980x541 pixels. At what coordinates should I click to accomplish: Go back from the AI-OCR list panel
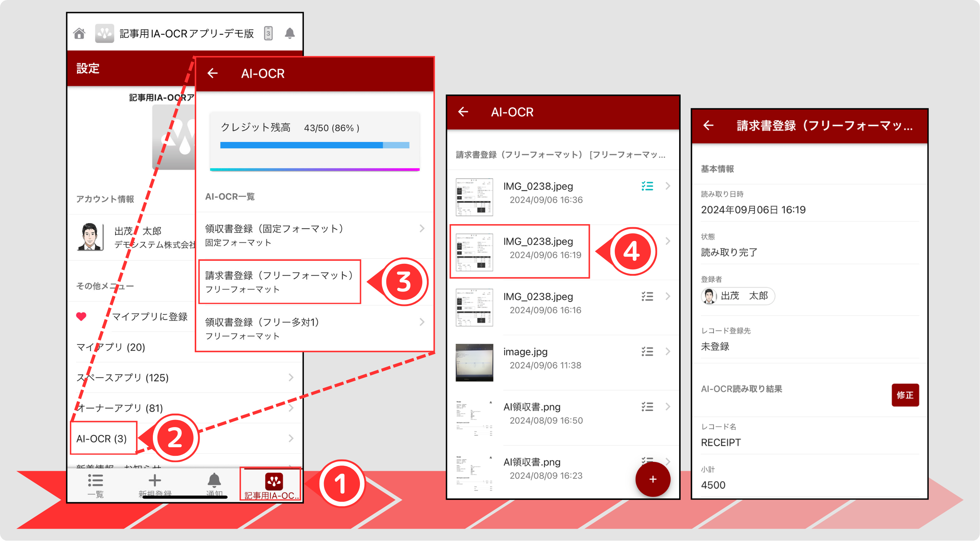point(213,73)
